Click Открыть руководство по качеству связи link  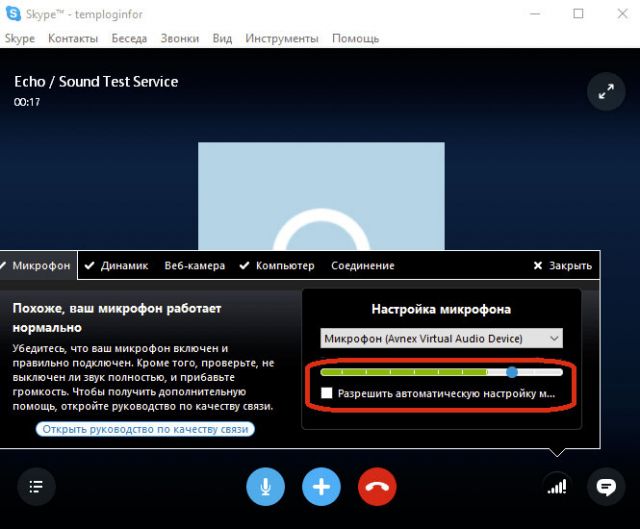[145, 429]
